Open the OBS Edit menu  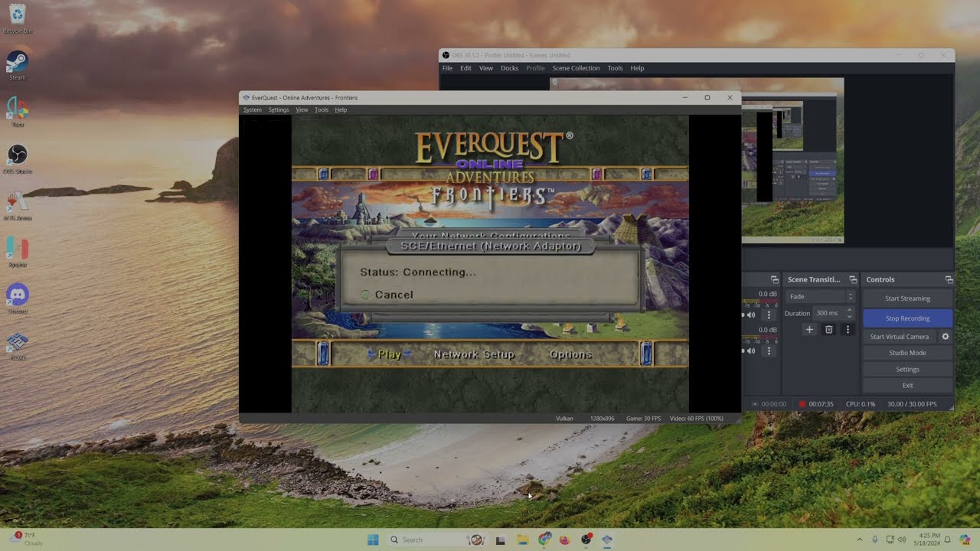[x=465, y=68]
